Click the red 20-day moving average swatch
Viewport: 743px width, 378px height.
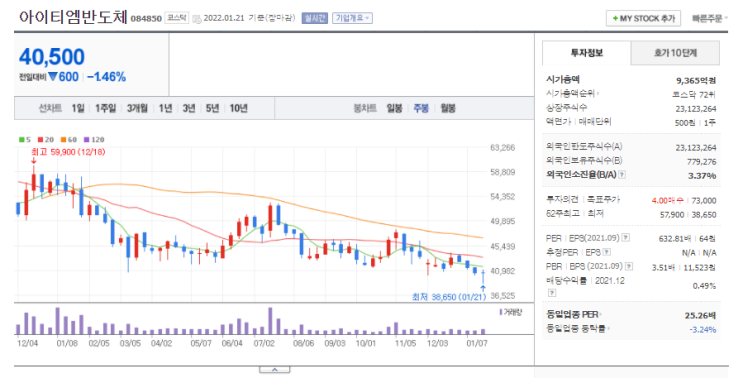coord(41,140)
